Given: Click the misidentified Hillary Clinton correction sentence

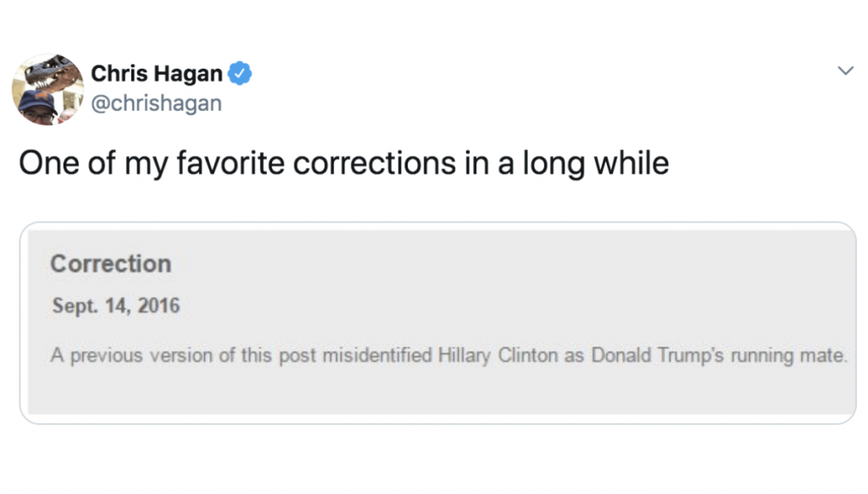Looking at the screenshot, I should coord(449,356).
